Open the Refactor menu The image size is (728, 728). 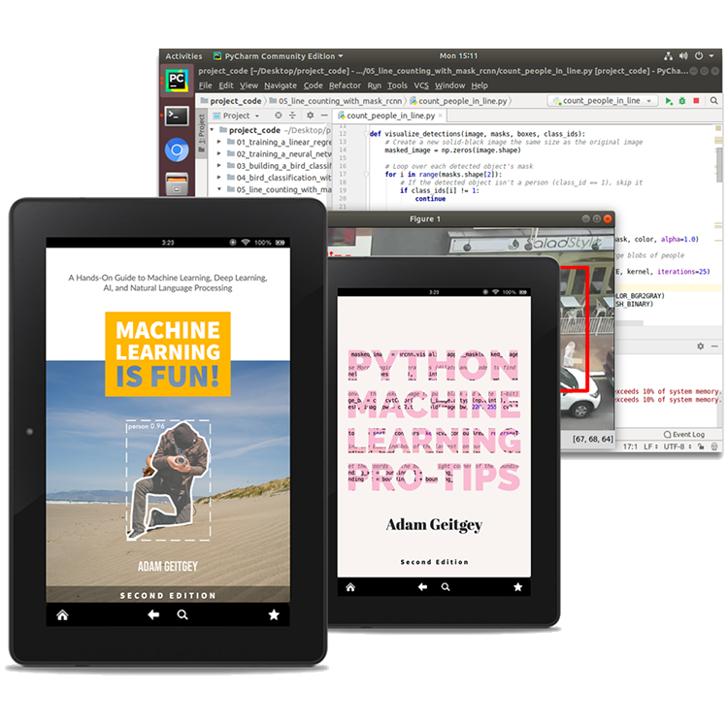(345, 85)
